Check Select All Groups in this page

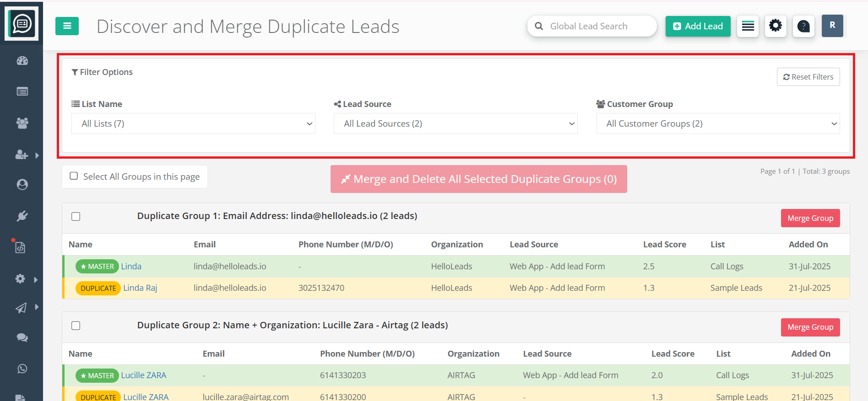(74, 176)
